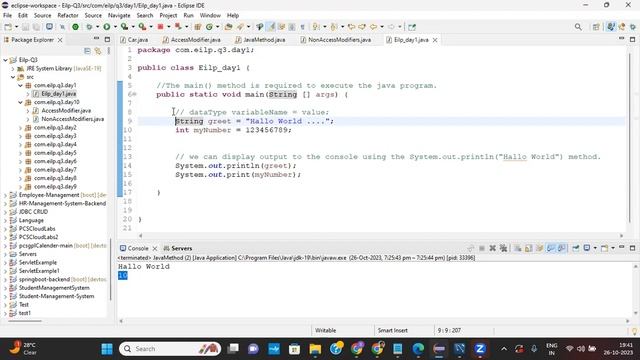Expand the Employee-Management project
Screen dimensions: 640x360
coord(5,195)
